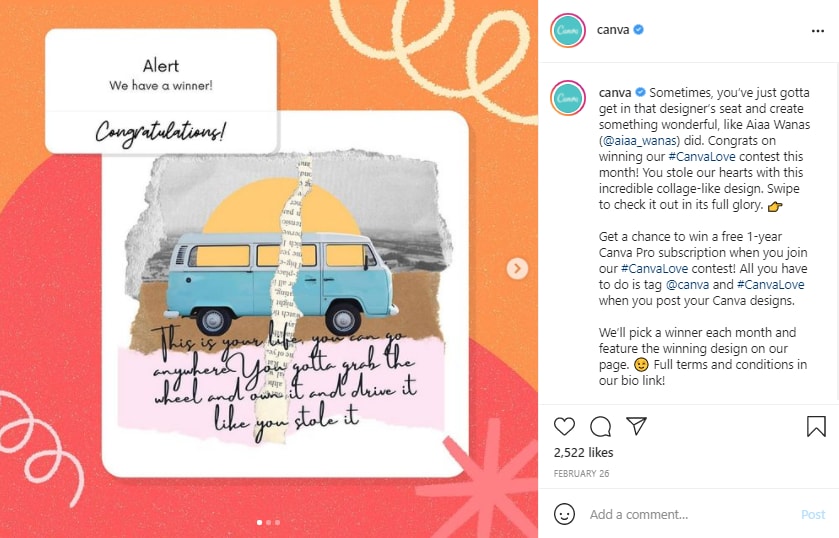The image size is (839, 538).
Task: Open comments via speech bubble icon
Action: click(x=600, y=426)
